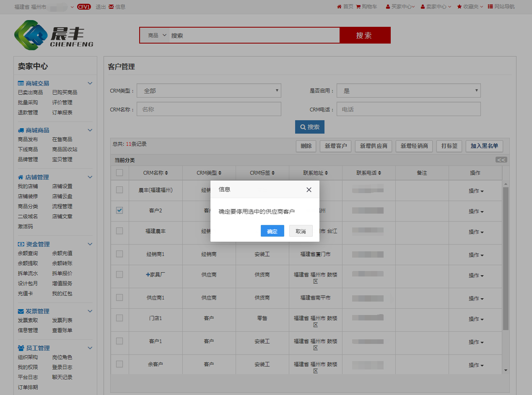Click the plus icon beside 家具厂
Screen dimensions: 532x395
[148, 275]
